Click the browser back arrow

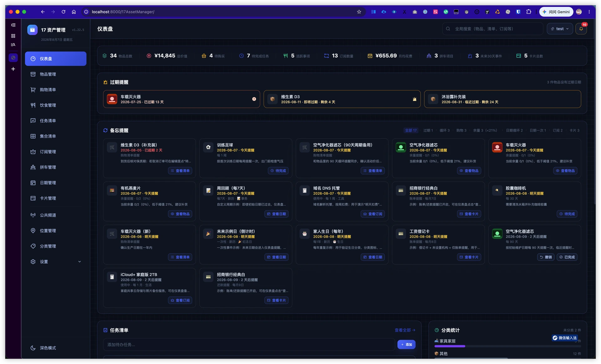tap(43, 12)
